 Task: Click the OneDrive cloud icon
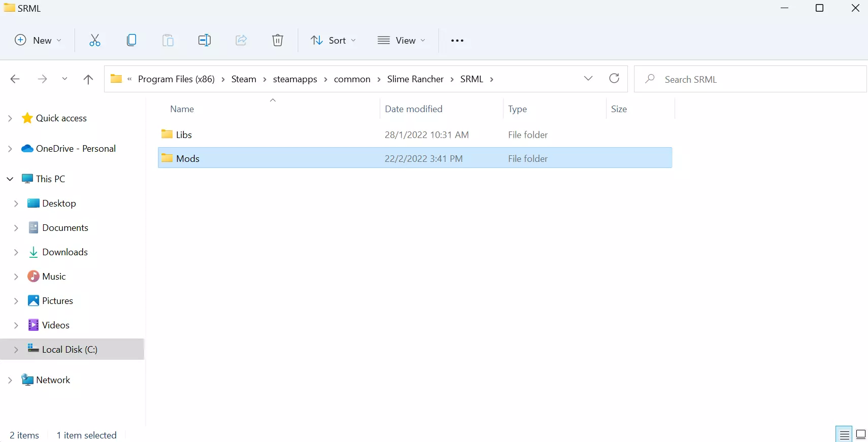pos(27,149)
